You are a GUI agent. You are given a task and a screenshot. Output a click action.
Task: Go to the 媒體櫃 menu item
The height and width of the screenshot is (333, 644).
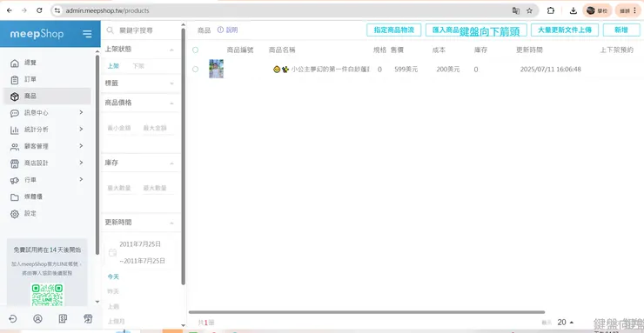coord(47,196)
